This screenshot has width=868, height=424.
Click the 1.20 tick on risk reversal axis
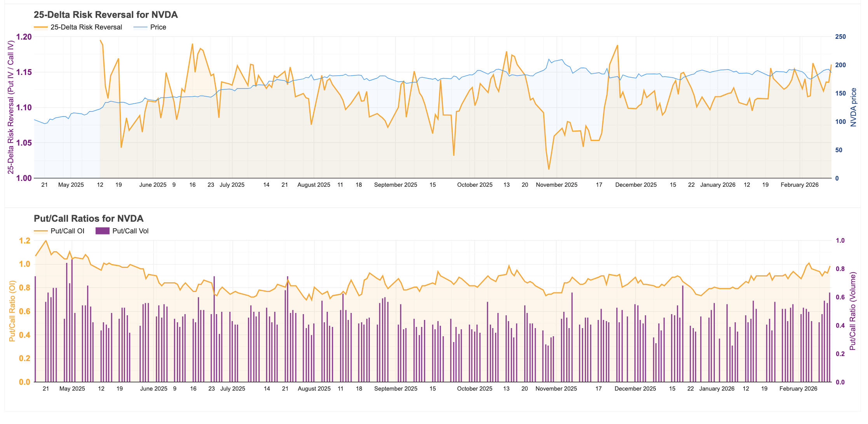[x=24, y=37]
